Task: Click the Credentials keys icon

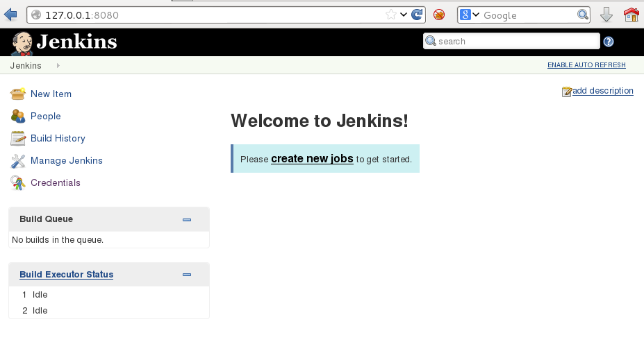Action: point(17,183)
